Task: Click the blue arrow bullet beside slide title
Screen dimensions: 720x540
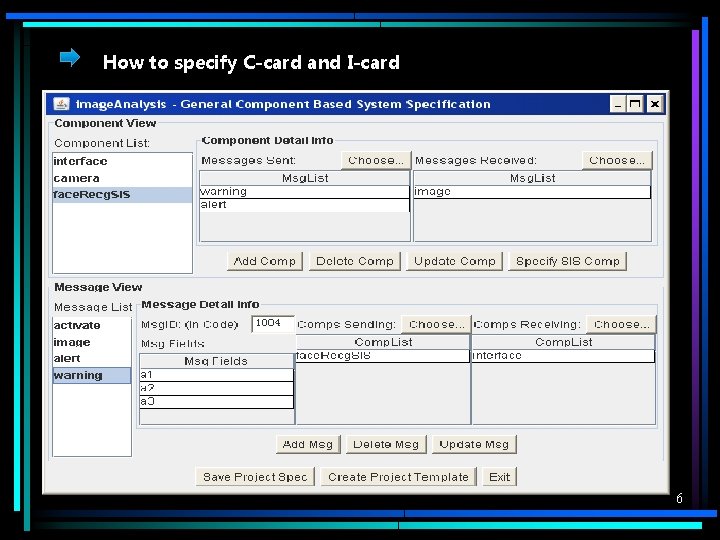Action: coord(70,58)
